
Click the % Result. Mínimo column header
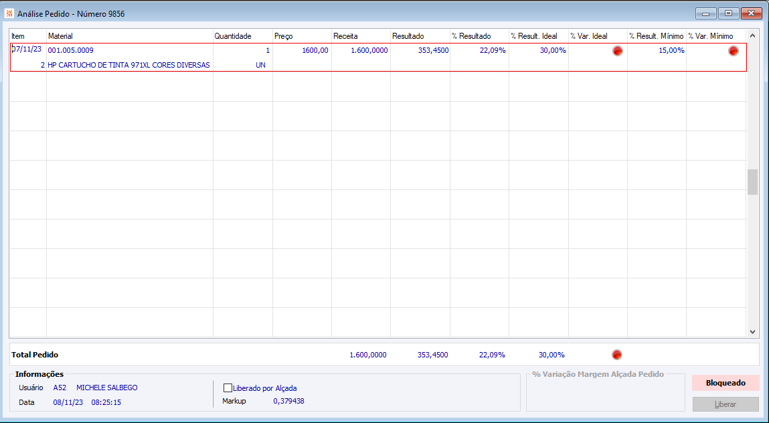(x=657, y=36)
